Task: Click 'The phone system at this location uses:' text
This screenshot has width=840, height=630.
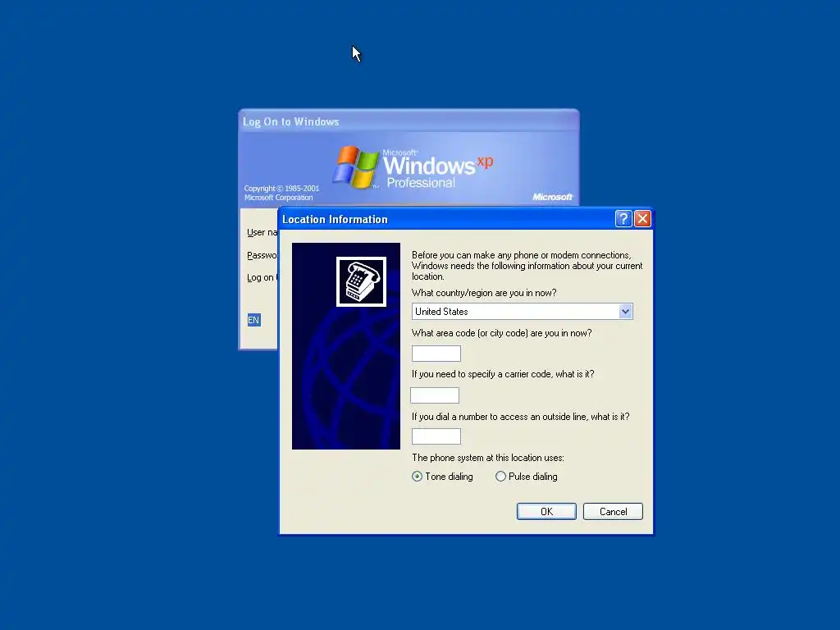Action: point(487,458)
